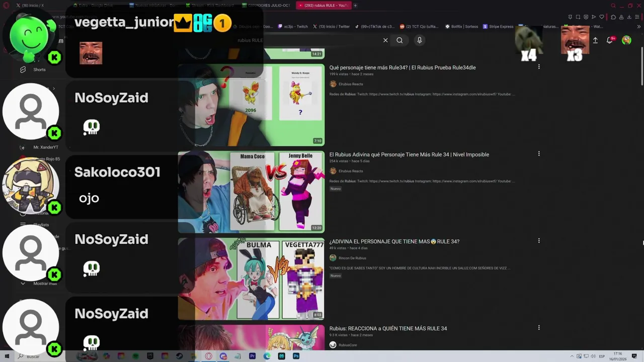Screen dimensions: 644x362
Task: Open YouTube notifications bell
Action: 610,40
